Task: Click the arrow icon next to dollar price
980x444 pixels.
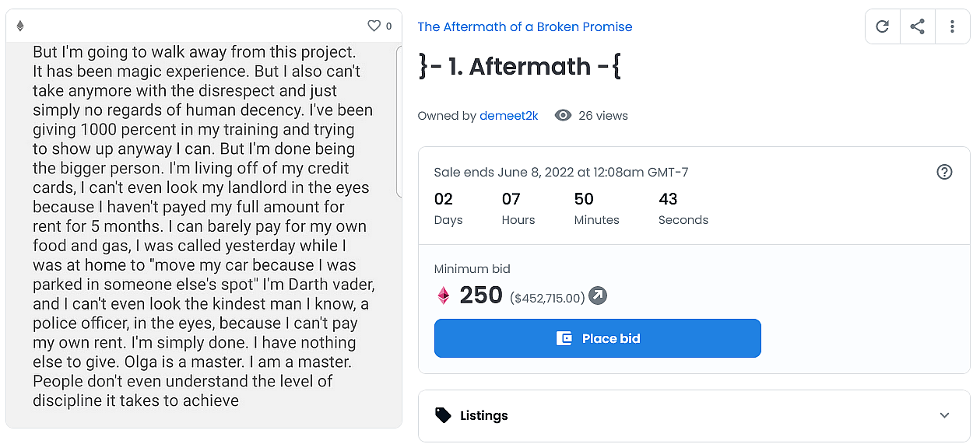Action: click(x=598, y=295)
